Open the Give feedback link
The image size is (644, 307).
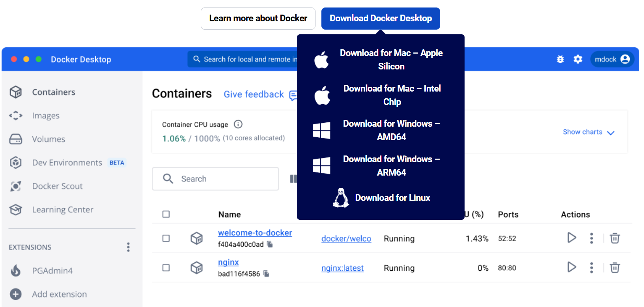point(254,94)
